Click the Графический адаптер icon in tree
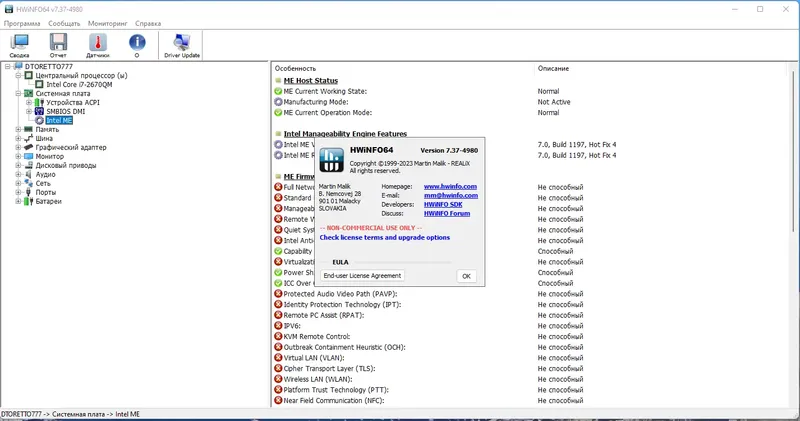Screen dimensions: 800x421 click(29, 147)
